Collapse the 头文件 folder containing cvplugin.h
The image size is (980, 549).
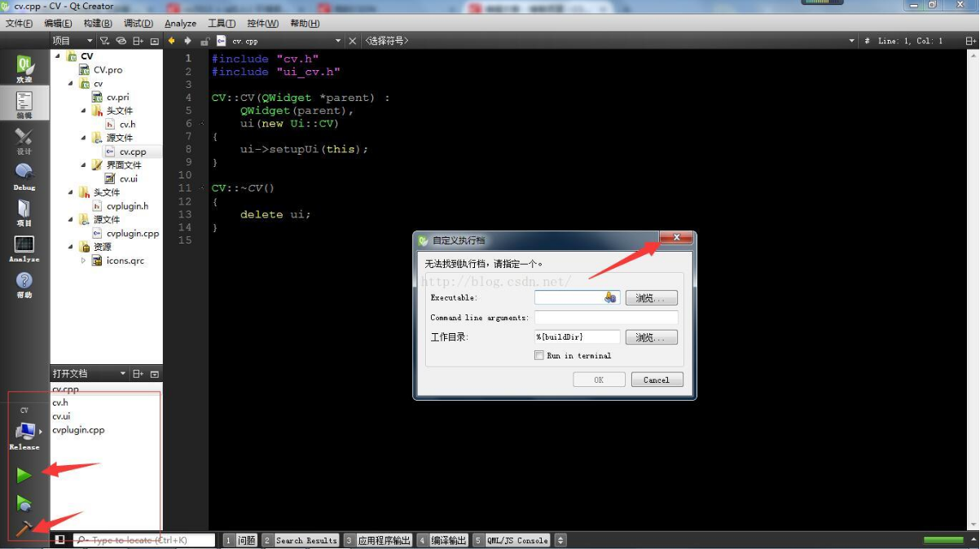pyautogui.click(x=71, y=192)
